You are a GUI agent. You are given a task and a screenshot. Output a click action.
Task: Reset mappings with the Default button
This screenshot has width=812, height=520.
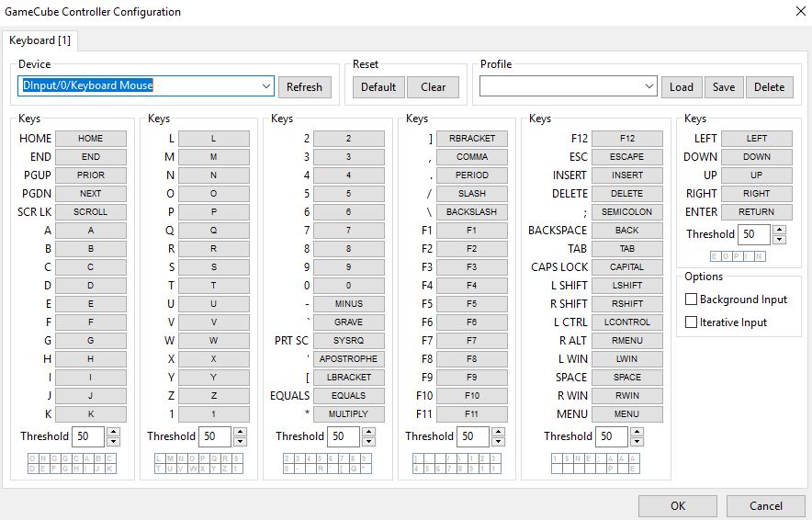point(378,87)
